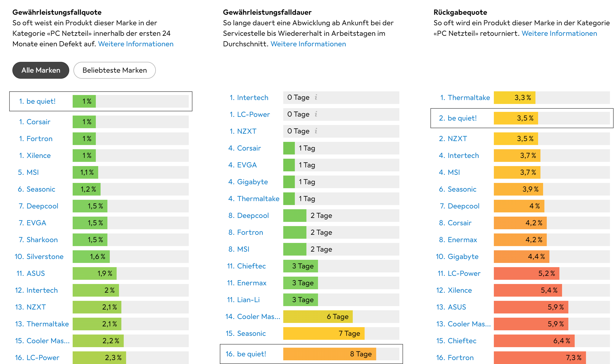Screen dimensions: 616x364
Task: Switch to Beliebteste Marken filter
Action: [x=115, y=70]
